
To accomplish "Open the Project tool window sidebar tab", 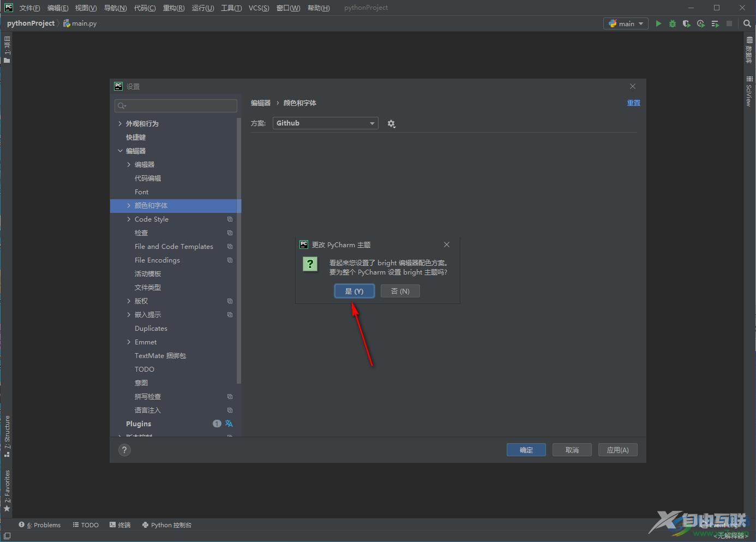I will (x=7, y=50).
